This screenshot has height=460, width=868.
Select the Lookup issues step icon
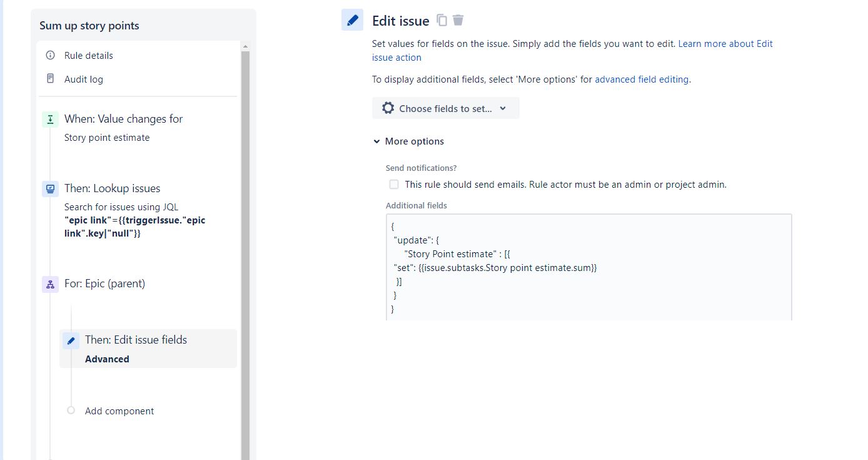[50, 188]
